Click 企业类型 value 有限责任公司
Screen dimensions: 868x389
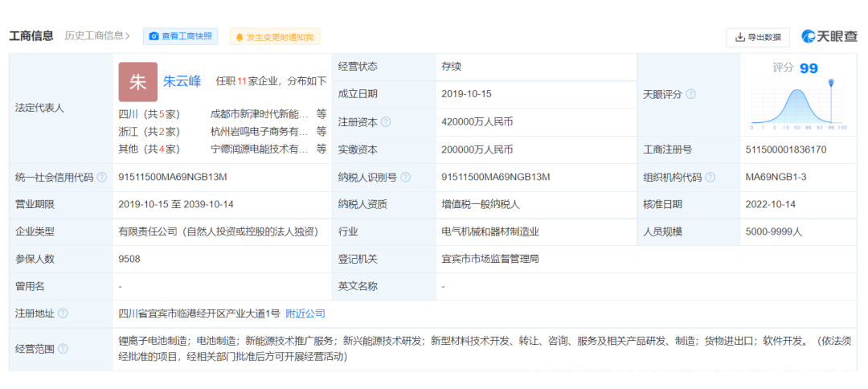coord(218,231)
